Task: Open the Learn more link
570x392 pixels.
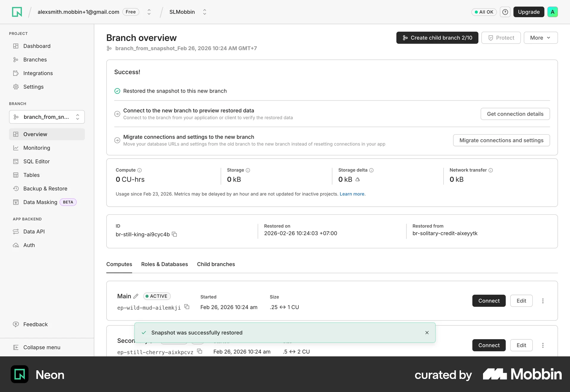Action: point(352,194)
